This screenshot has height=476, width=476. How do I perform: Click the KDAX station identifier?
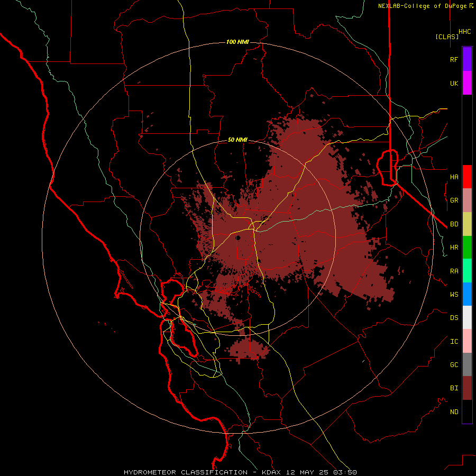(271, 472)
